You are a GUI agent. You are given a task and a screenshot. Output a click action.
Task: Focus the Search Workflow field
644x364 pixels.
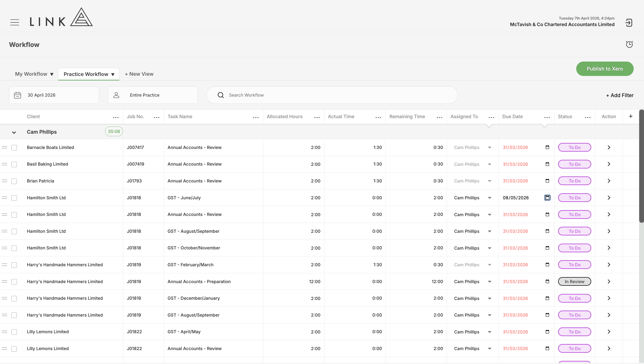click(x=332, y=95)
